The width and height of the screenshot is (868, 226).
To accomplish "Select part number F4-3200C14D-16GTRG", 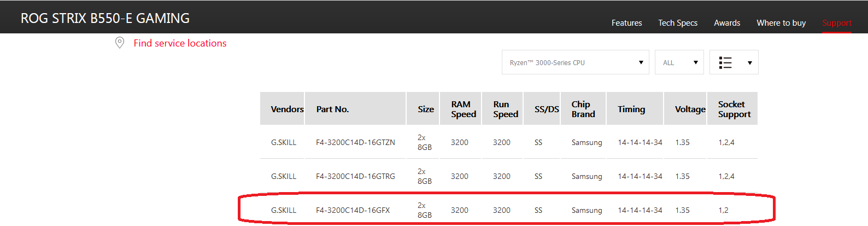I will tap(355, 176).
